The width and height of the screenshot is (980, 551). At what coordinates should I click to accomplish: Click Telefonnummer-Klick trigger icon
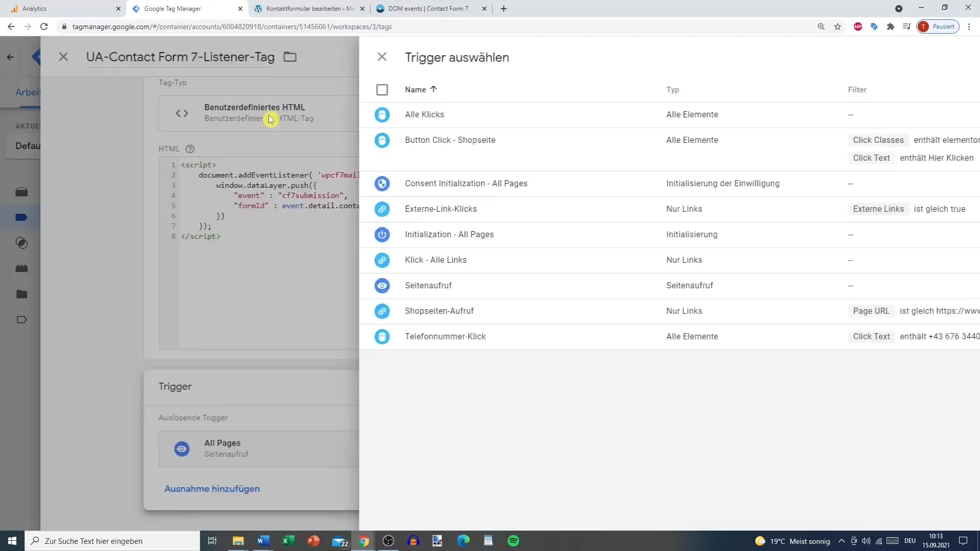[382, 337]
